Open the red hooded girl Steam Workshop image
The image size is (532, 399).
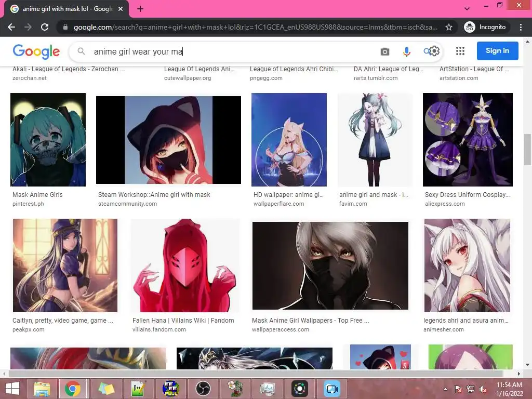168,140
